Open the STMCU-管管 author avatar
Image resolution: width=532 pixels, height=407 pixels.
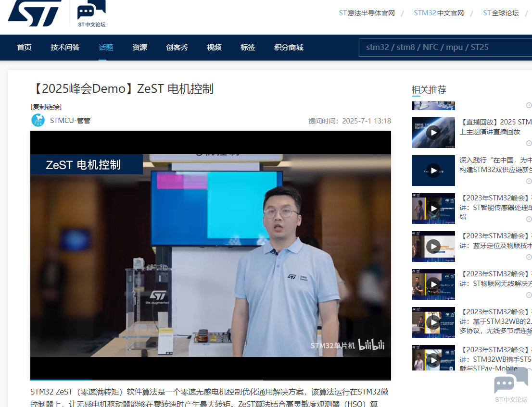[x=38, y=120]
